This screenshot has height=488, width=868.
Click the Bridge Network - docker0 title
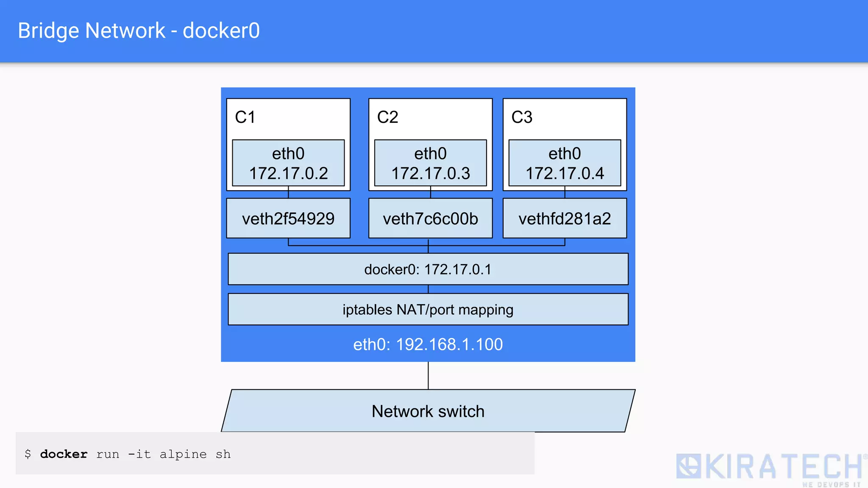tap(139, 30)
